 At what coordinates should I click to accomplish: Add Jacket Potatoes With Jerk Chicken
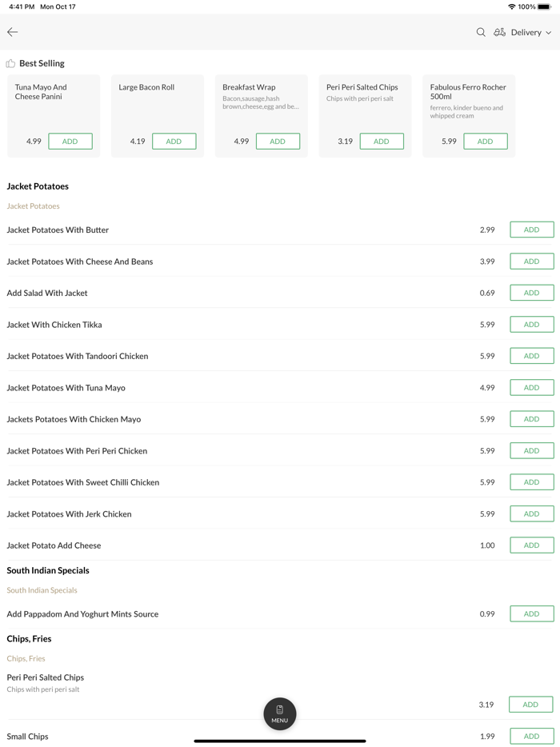pyautogui.click(x=532, y=513)
